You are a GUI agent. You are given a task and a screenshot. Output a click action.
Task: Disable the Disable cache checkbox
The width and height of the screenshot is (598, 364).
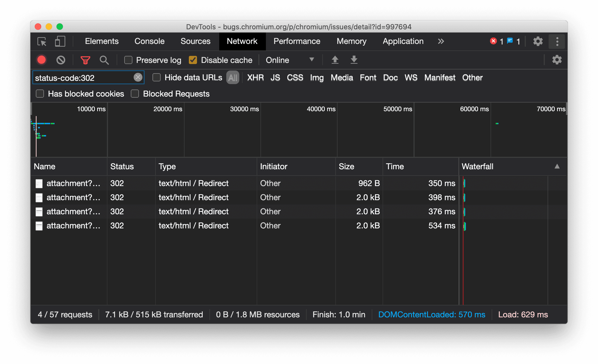(193, 60)
